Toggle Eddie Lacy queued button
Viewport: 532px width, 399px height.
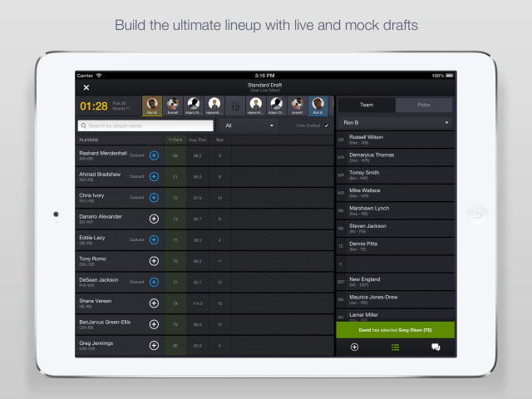click(154, 240)
